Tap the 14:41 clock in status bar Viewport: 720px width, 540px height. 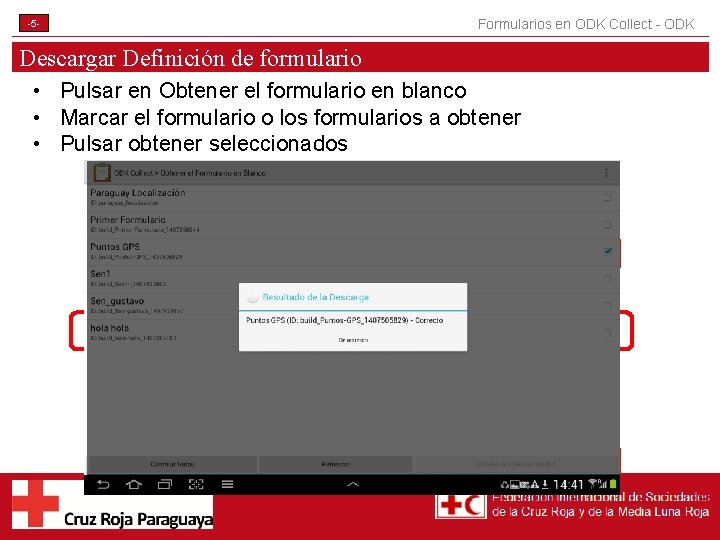(x=568, y=484)
